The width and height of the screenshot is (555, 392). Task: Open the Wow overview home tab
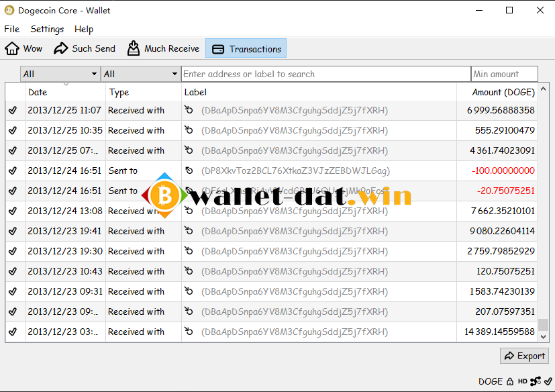pyautogui.click(x=23, y=48)
